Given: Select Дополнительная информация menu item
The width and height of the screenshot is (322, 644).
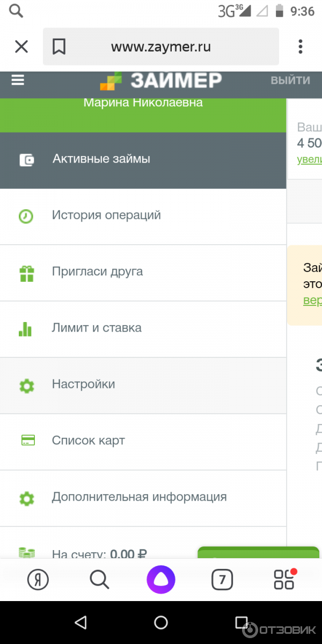Looking at the screenshot, I should (139, 497).
